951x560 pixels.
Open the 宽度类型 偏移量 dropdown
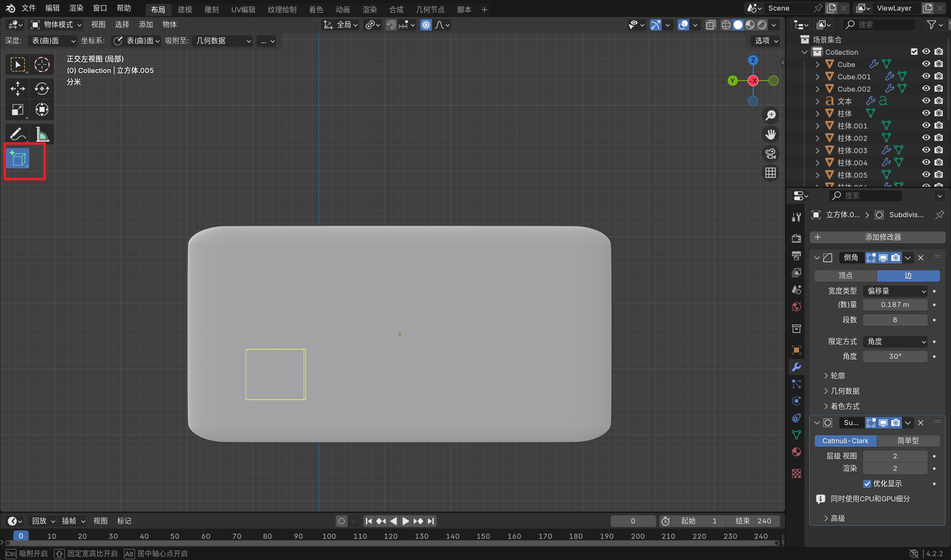(x=895, y=291)
